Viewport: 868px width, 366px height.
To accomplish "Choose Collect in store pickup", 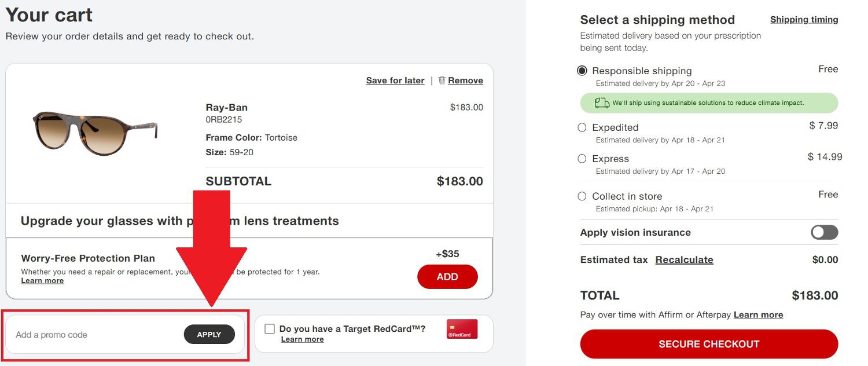I will pyautogui.click(x=582, y=196).
